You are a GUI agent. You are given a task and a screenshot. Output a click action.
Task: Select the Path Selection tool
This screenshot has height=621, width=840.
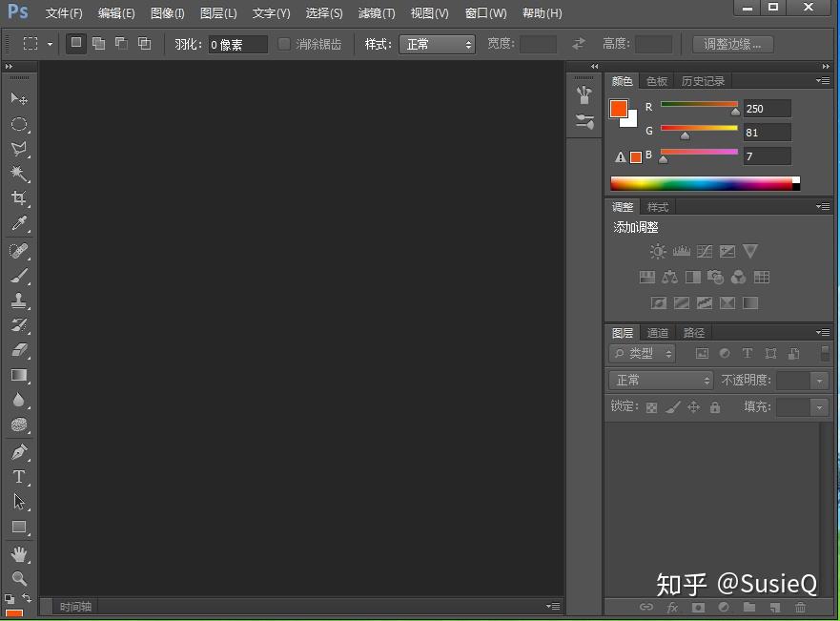tap(19, 502)
